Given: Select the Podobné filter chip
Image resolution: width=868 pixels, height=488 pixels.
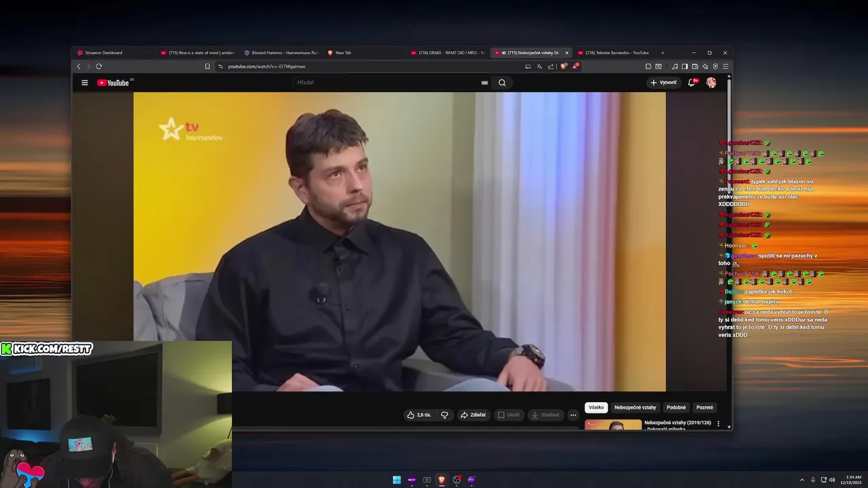Looking at the screenshot, I should tap(676, 407).
